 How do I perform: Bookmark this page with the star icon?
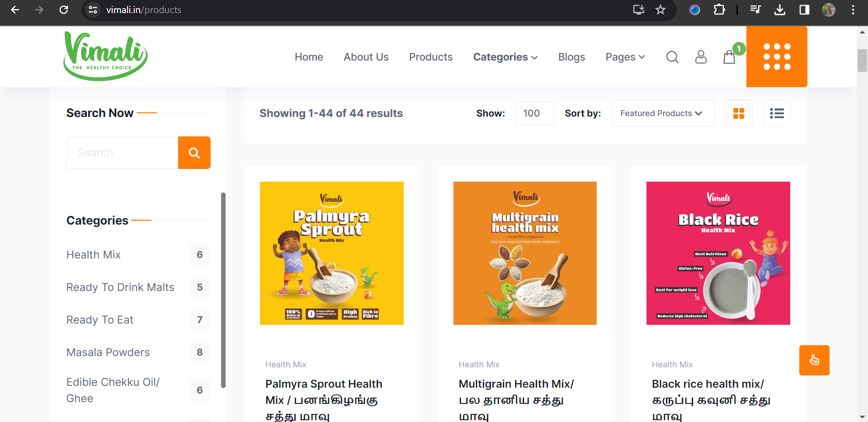[660, 9]
